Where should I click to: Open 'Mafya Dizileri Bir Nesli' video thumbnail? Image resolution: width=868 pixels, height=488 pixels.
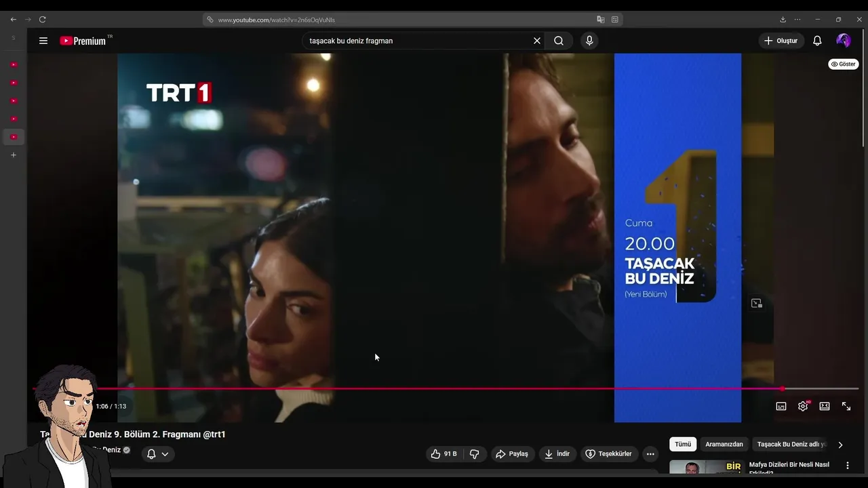[707, 467]
